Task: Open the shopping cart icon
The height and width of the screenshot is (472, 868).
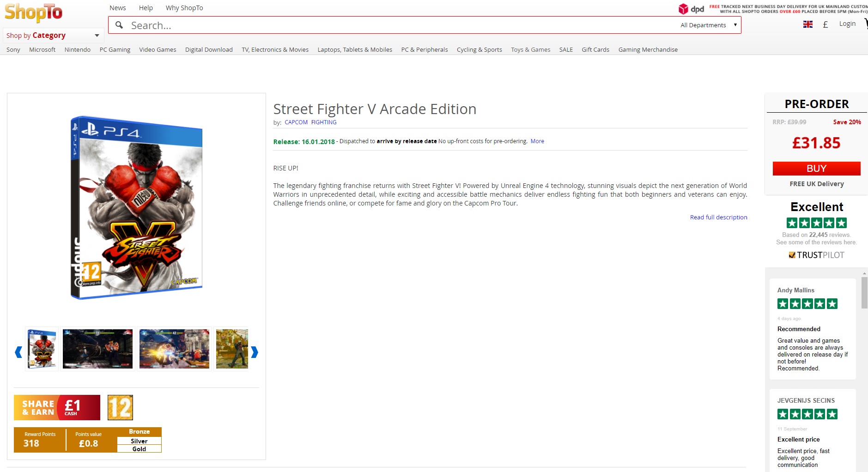Action: pos(866,24)
